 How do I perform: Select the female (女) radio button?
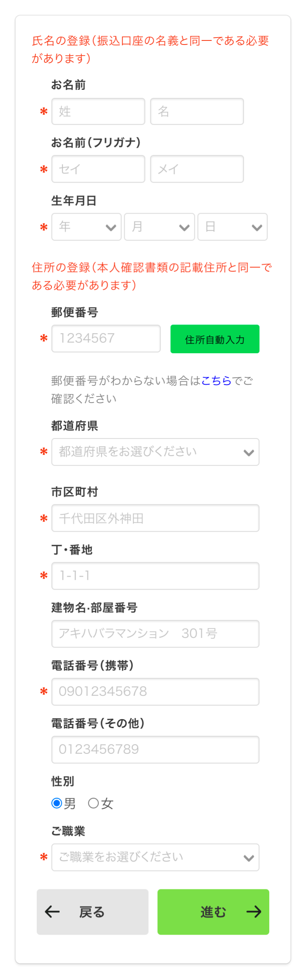(x=93, y=803)
